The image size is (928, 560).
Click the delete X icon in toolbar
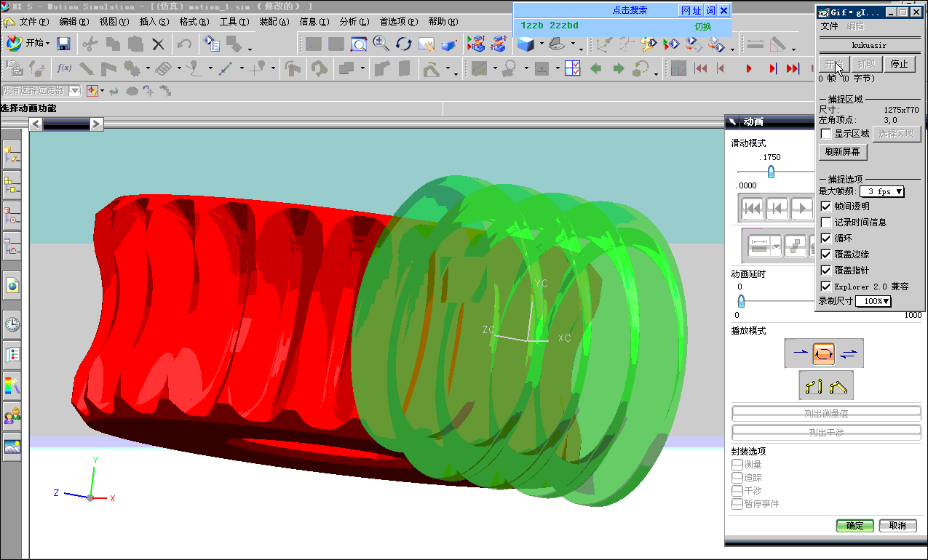[158, 44]
